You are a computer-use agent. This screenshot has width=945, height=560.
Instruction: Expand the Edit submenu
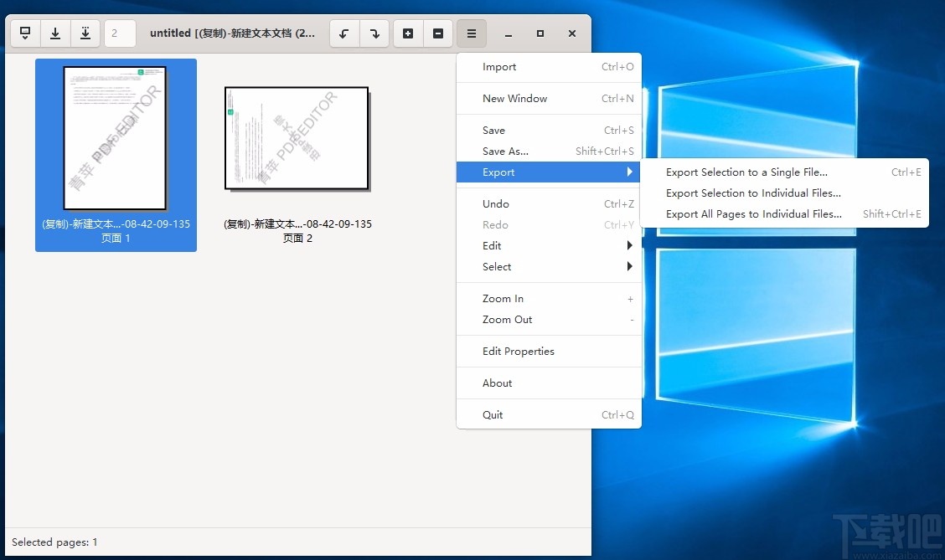tap(549, 245)
